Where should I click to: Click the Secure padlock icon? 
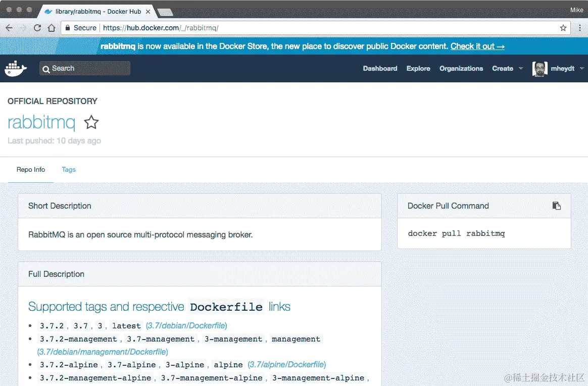coord(68,28)
